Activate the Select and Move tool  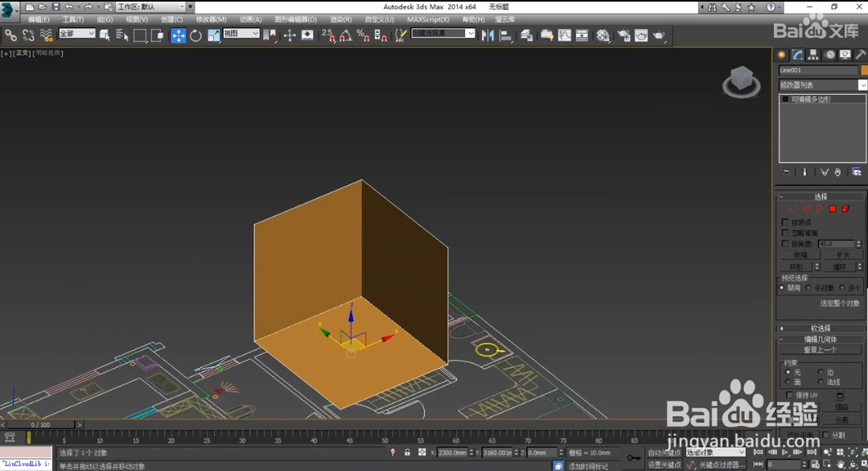click(x=179, y=35)
